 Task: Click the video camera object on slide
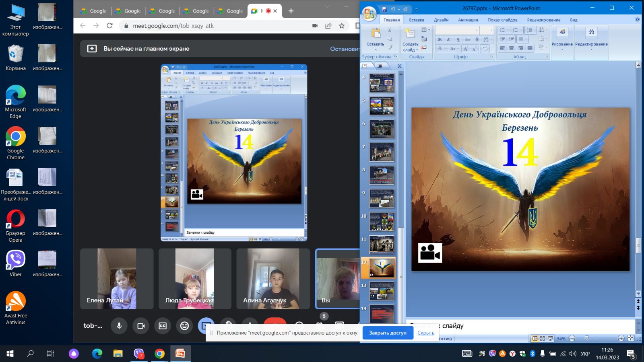tap(430, 253)
